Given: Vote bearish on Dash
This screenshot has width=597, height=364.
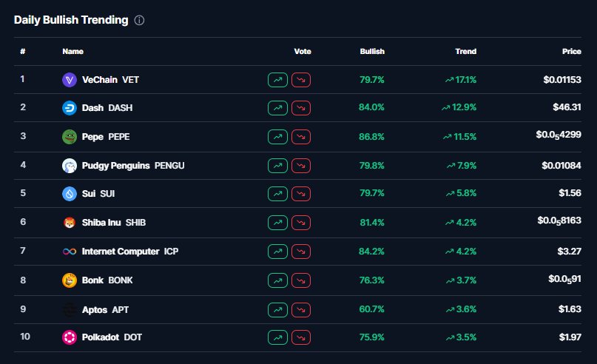Looking at the screenshot, I should pyautogui.click(x=301, y=108).
